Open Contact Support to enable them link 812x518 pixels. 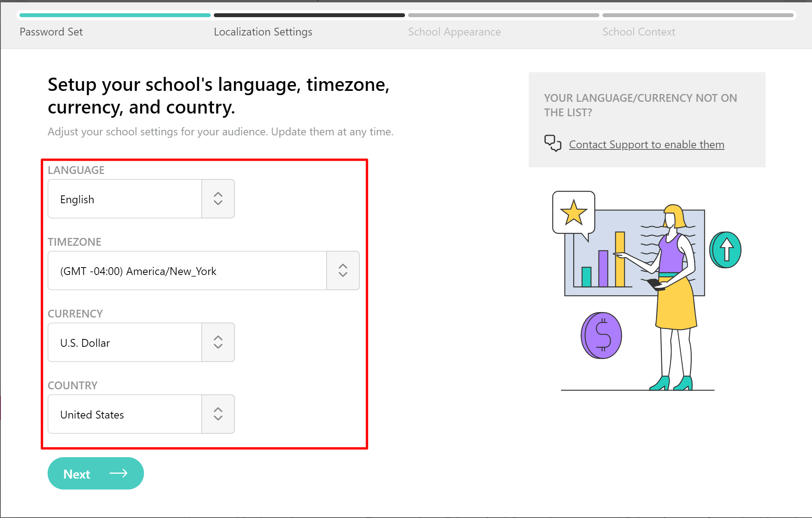647,144
